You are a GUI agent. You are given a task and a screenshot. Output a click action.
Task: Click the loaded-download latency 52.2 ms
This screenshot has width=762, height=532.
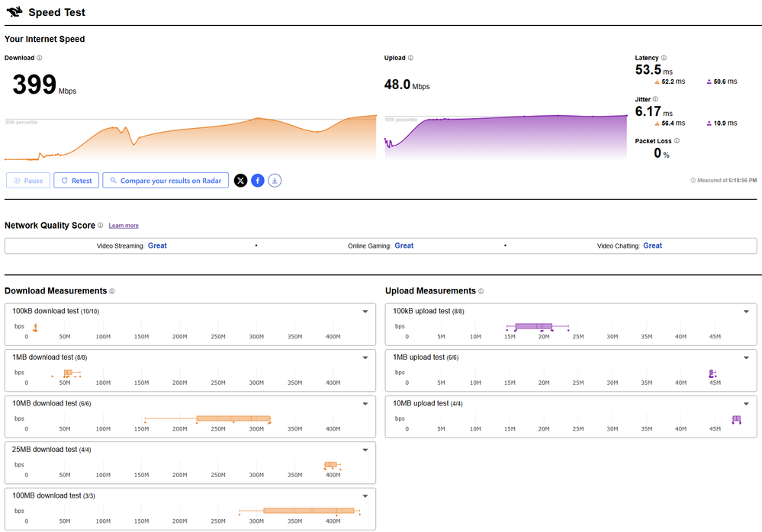pos(670,82)
